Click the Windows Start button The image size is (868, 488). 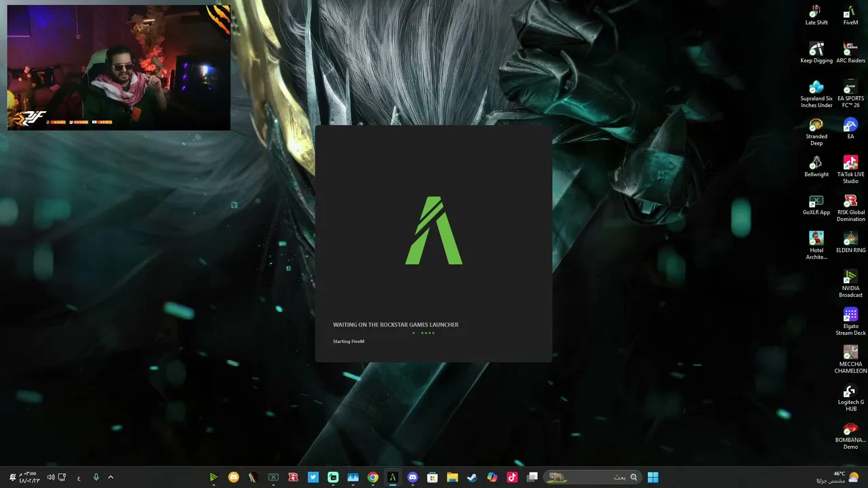(x=653, y=477)
